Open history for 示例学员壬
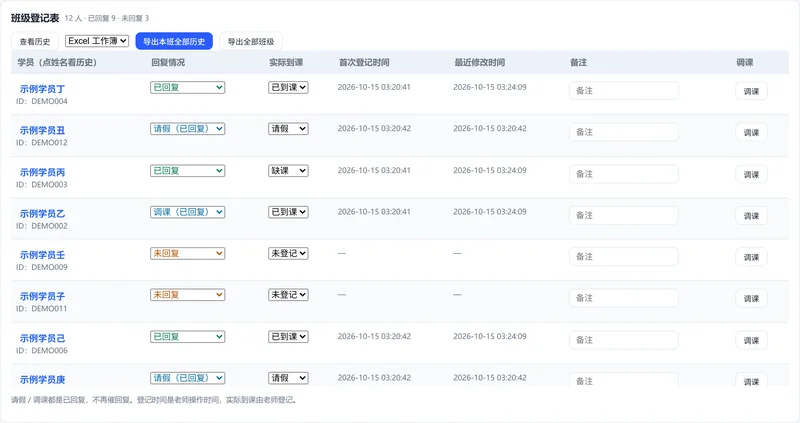 click(42, 255)
